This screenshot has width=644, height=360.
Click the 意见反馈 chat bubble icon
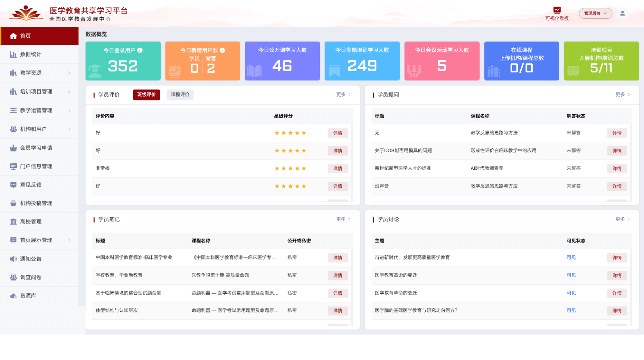[x=13, y=185]
